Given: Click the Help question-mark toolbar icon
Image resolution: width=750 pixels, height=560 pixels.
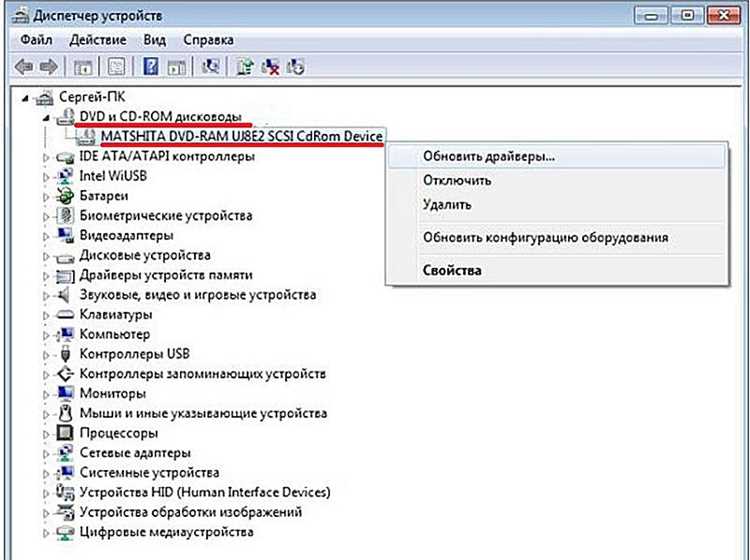Looking at the screenshot, I should (151, 66).
